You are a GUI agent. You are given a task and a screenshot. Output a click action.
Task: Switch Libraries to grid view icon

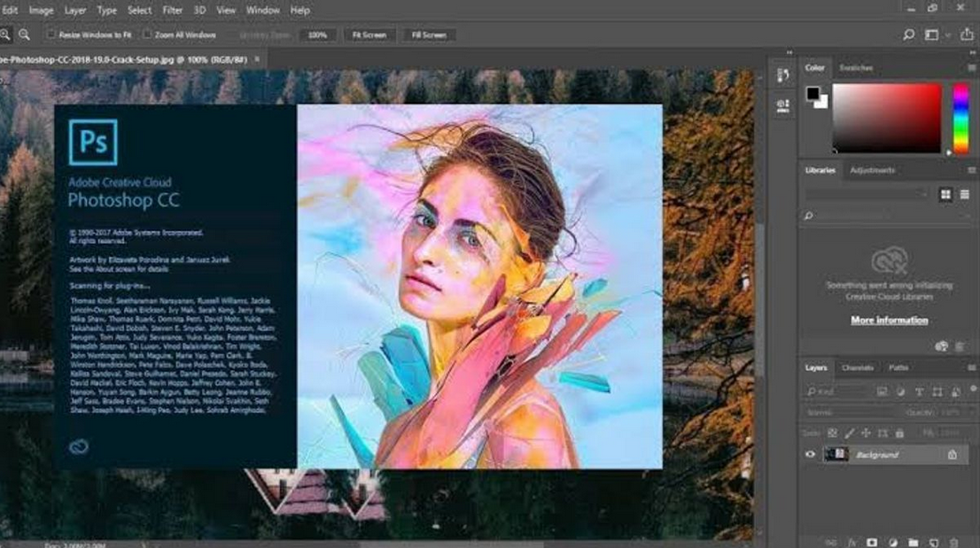point(945,194)
